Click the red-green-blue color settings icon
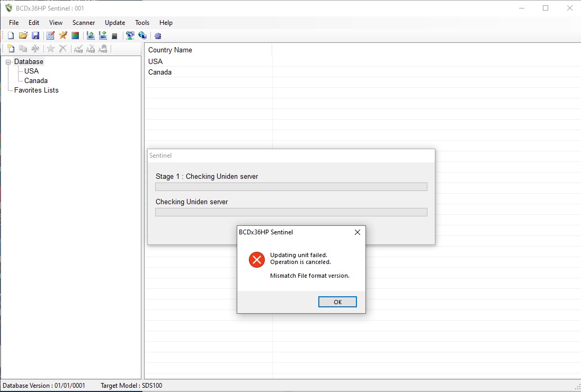 75,35
